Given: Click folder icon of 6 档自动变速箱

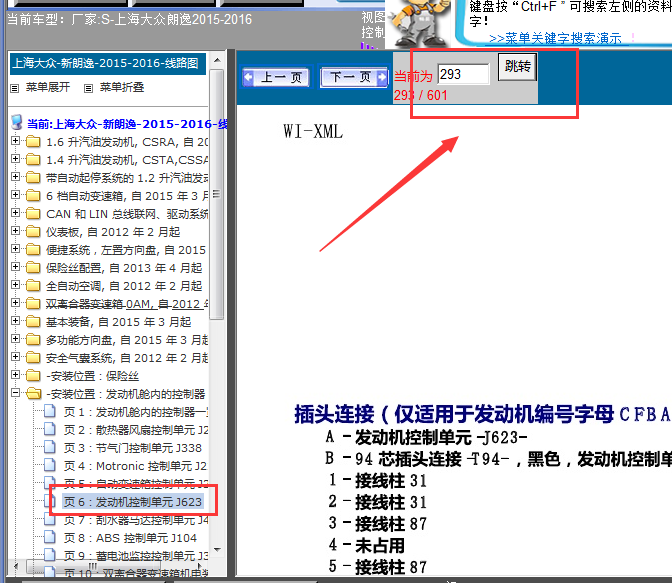Looking at the screenshot, I should pos(33,195).
